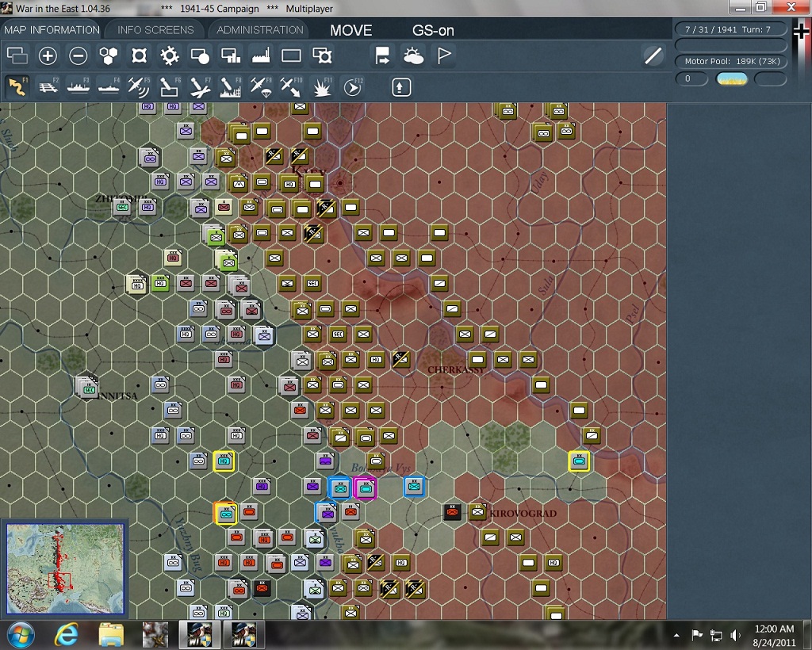812x650 pixels.
Task: Click the CHERKASSY city label
Action: (456, 370)
